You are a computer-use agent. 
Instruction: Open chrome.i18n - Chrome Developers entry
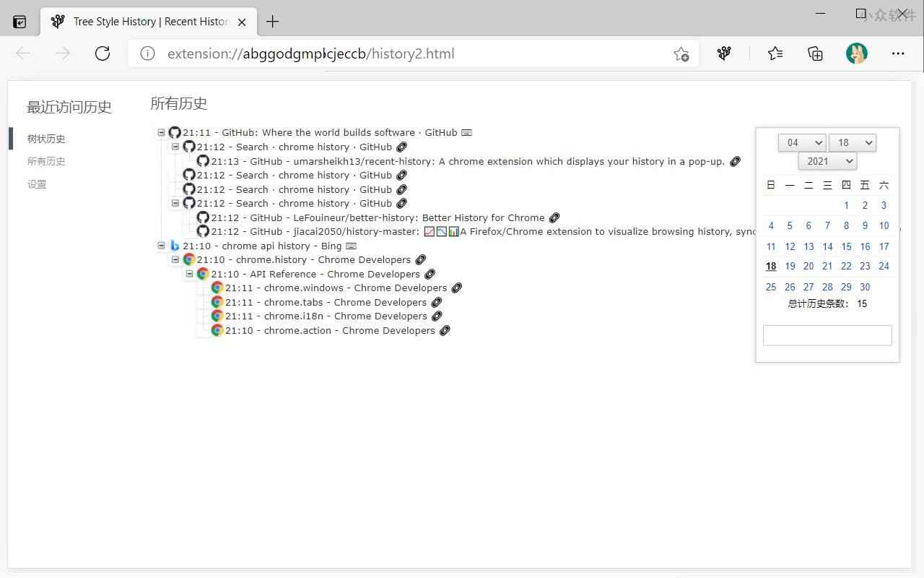pyautogui.click(x=326, y=316)
